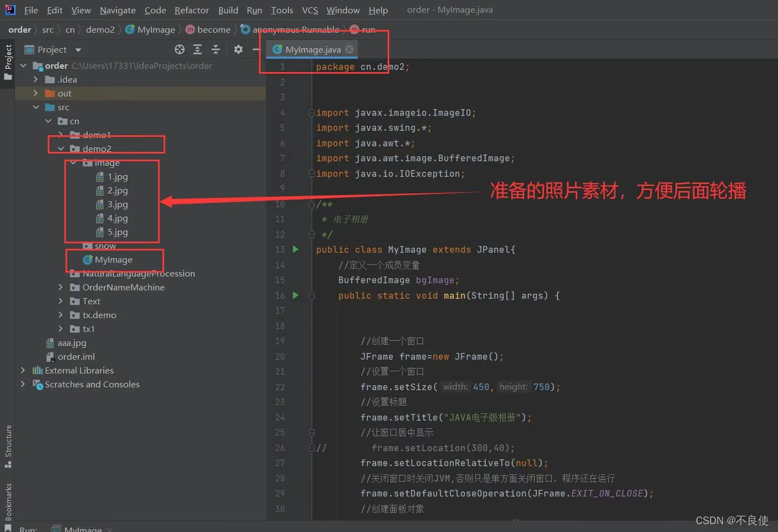Open the Project view dropdown arrow
This screenshot has height=532, width=778.
pos(78,50)
